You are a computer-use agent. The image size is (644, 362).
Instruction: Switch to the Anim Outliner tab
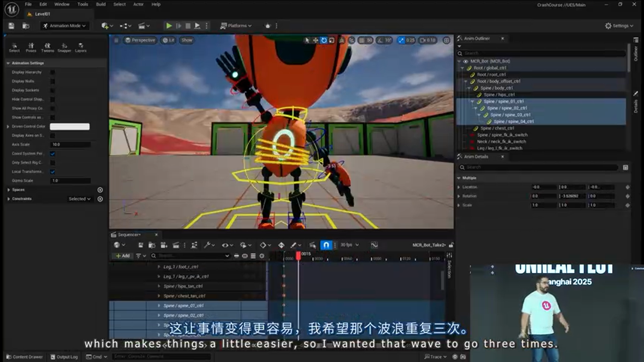(x=477, y=38)
